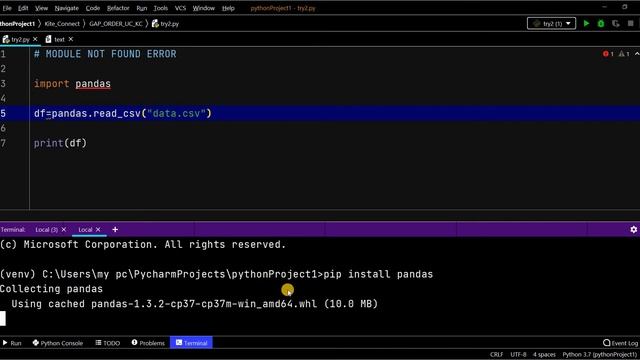Click the Kite_Connect breadcrumb folder

(62, 24)
